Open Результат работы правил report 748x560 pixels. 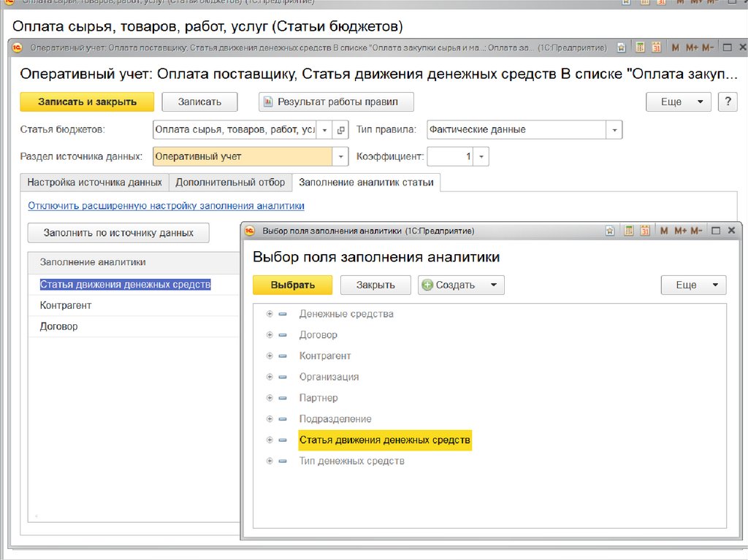click(336, 101)
